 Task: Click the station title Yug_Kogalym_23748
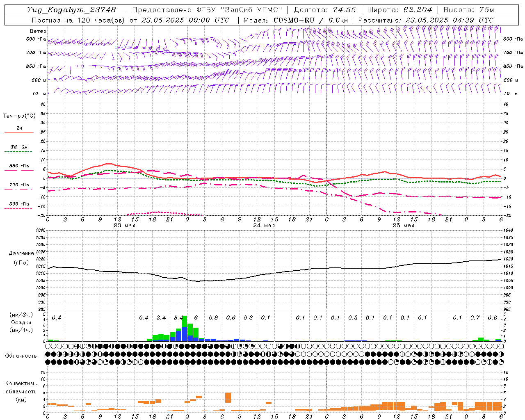coord(71,10)
